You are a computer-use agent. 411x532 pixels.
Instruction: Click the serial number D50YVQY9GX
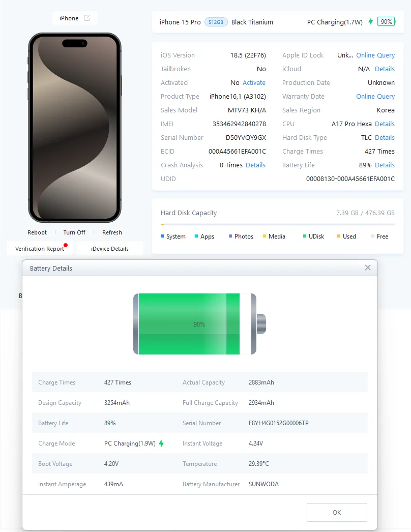(x=246, y=138)
